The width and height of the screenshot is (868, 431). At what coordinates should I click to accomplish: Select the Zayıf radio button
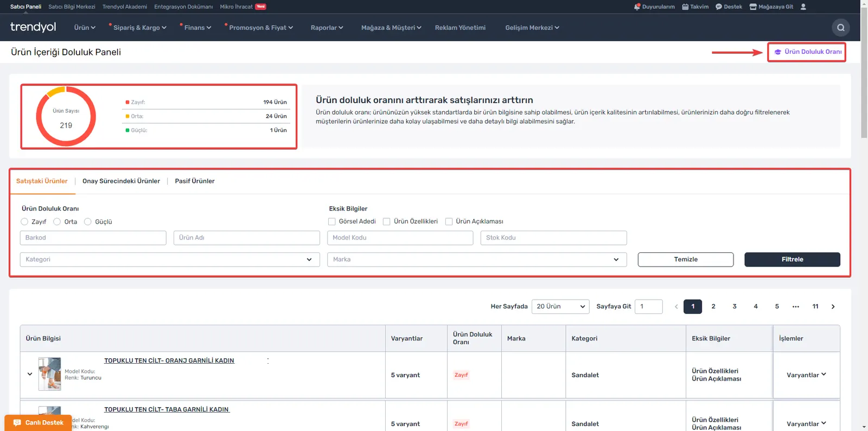coord(24,221)
